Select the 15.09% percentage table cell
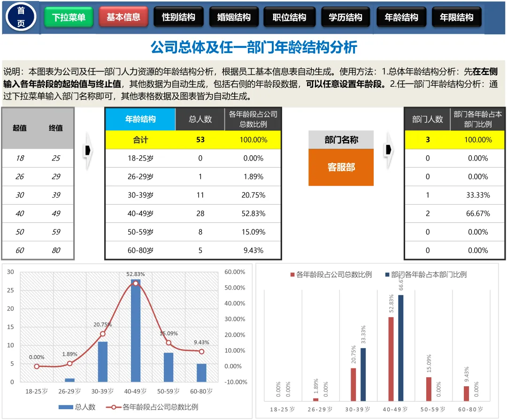507x420 pixels. pos(253,232)
